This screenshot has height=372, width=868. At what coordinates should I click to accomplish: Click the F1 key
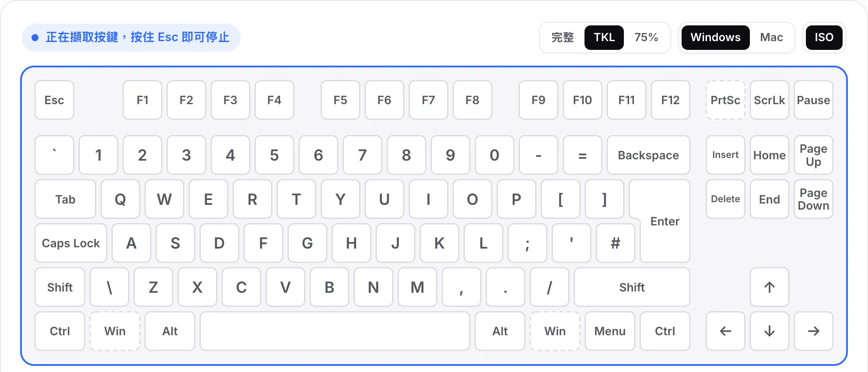pyautogui.click(x=142, y=100)
